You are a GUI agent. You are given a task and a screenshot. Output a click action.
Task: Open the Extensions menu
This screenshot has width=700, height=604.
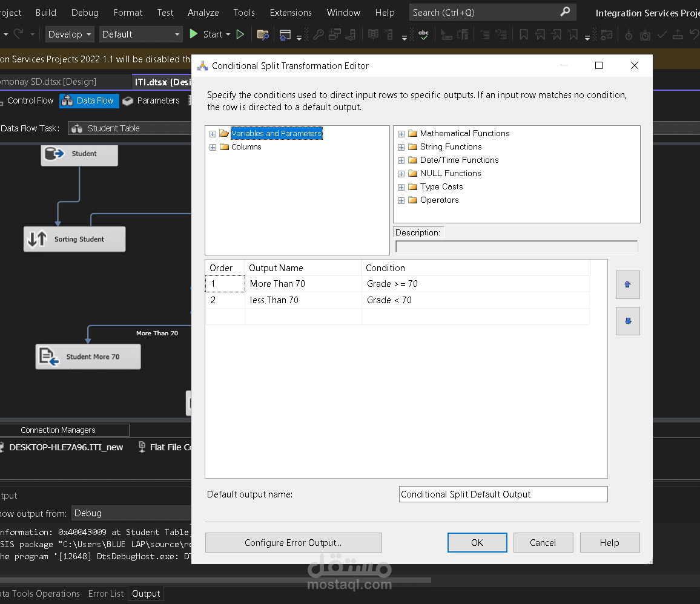291,12
